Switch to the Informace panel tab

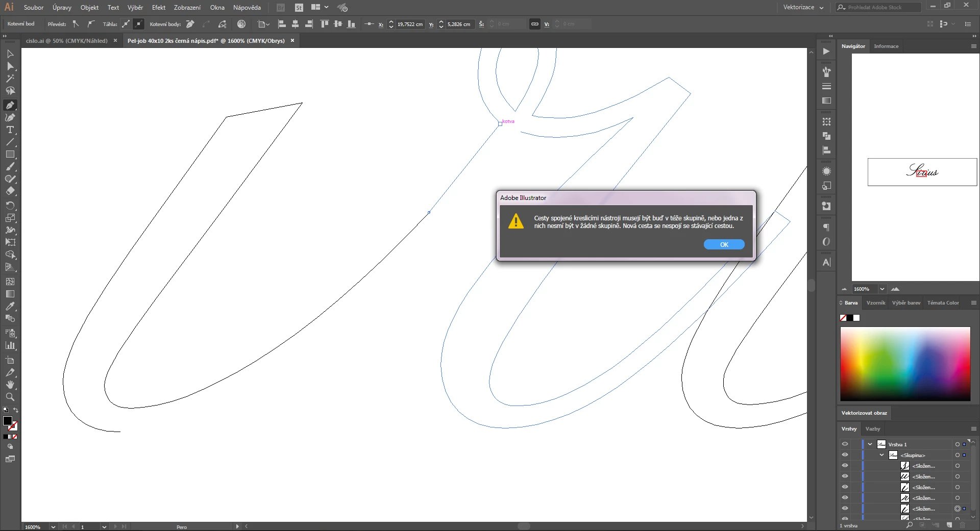coord(886,46)
